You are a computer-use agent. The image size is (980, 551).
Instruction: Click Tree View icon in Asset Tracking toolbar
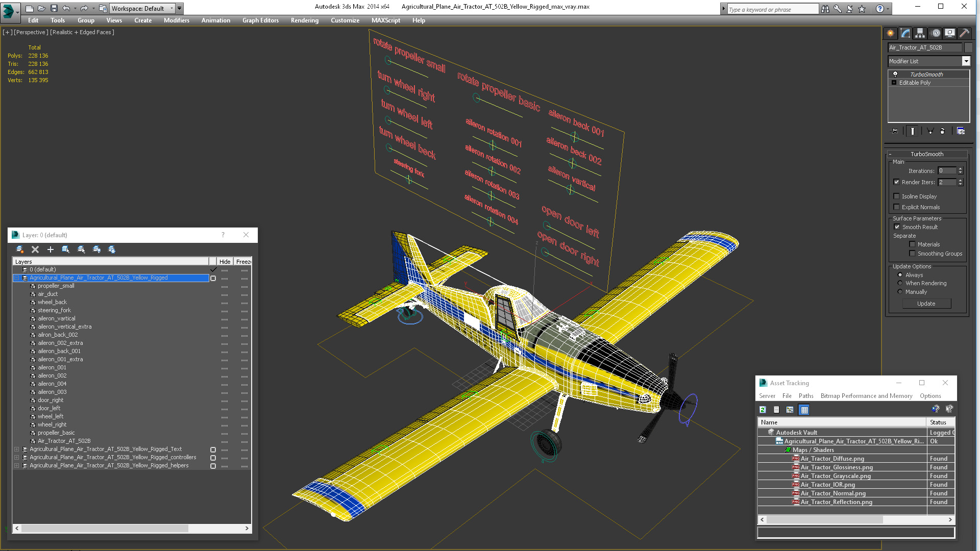click(790, 410)
